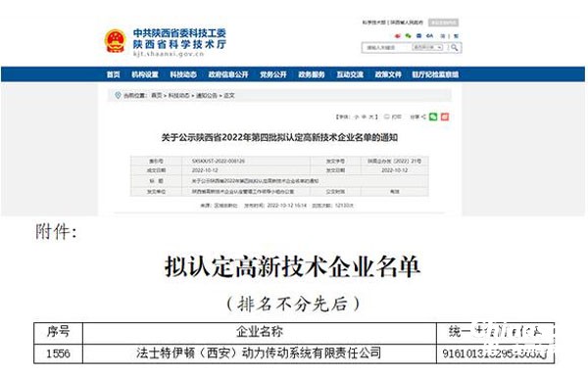Set font size to large 大
This screenshot has height=376, width=588.
[370, 117]
